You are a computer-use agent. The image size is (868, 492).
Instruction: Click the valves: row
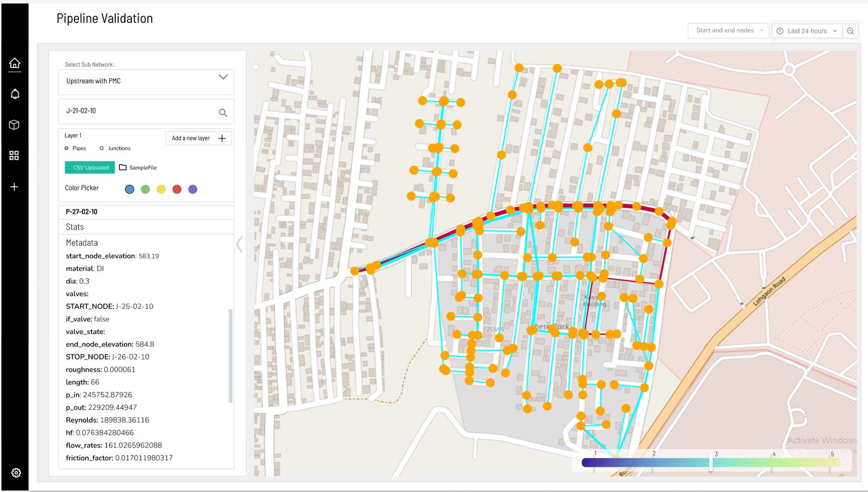pos(77,294)
